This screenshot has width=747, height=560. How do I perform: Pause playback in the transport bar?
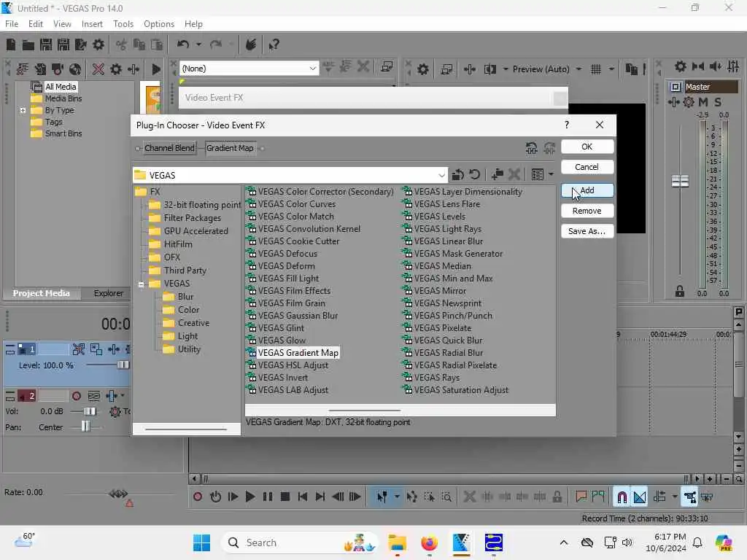tap(267, 497)
